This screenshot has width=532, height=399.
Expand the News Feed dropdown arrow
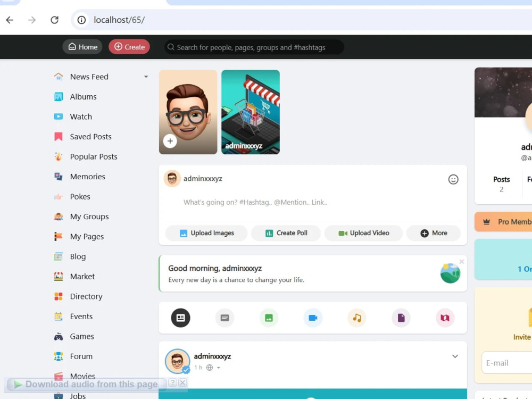pos(146,77)
